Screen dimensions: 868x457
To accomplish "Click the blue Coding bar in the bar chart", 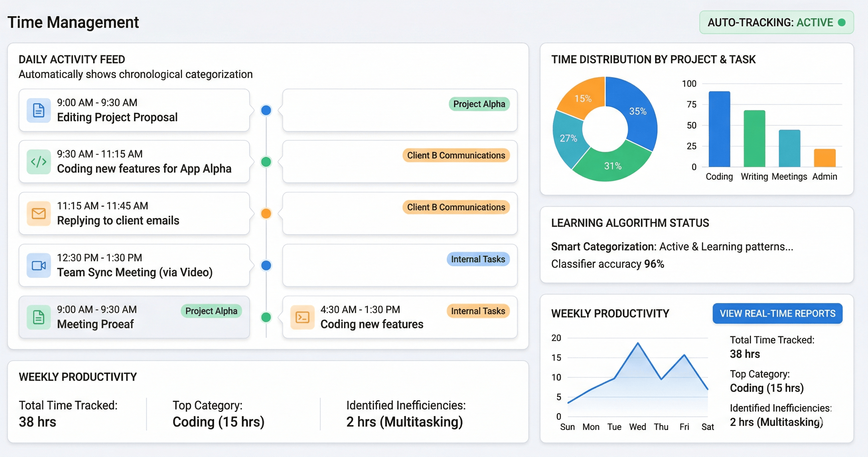I will coord(719,130).
